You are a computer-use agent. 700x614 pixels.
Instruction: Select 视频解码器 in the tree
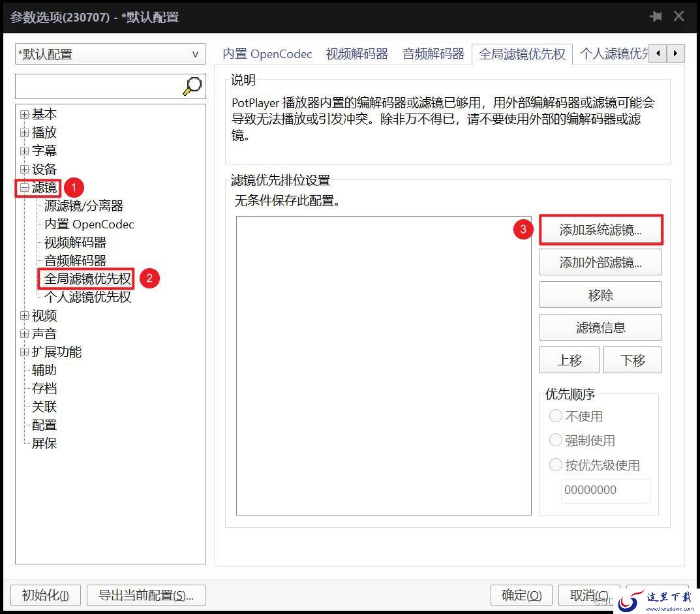[75, 243]
